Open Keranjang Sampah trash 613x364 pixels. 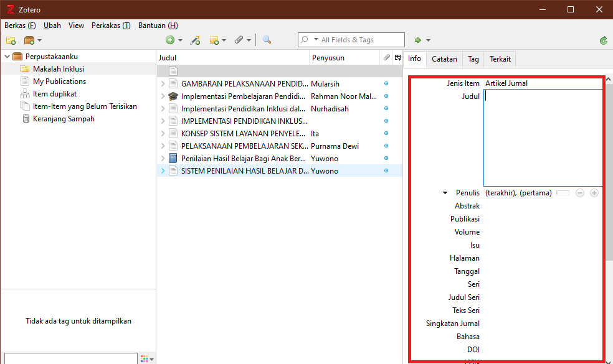[x=64, y=119]
